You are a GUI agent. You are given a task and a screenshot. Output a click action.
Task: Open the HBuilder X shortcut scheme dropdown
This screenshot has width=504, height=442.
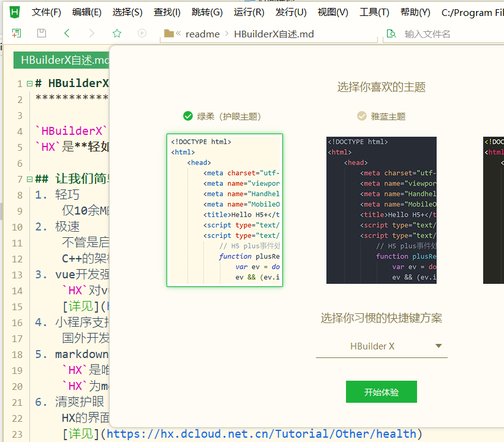point(381,346)
